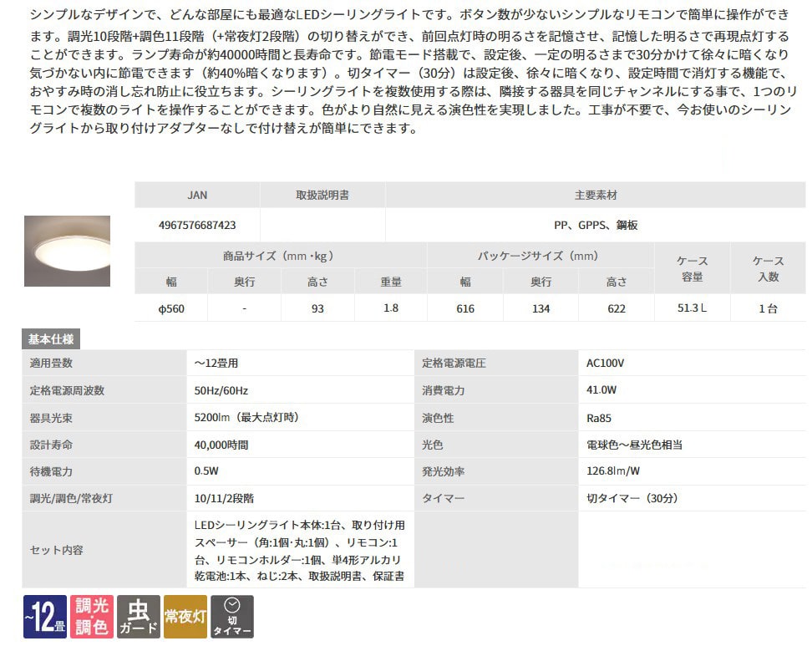Click the blue ~12畳 room size badge
The height and width of the screenshot is (646, 812).
pos(44,617)
